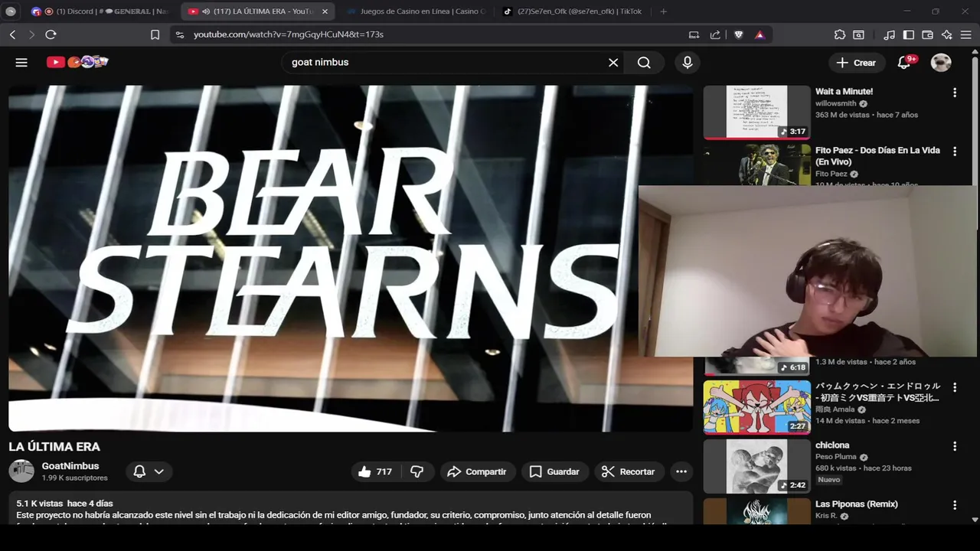The height and width of the screenshot is (551, 980).
Task: Open options for Wait a Minute! video
Action: tap(955, 93)
